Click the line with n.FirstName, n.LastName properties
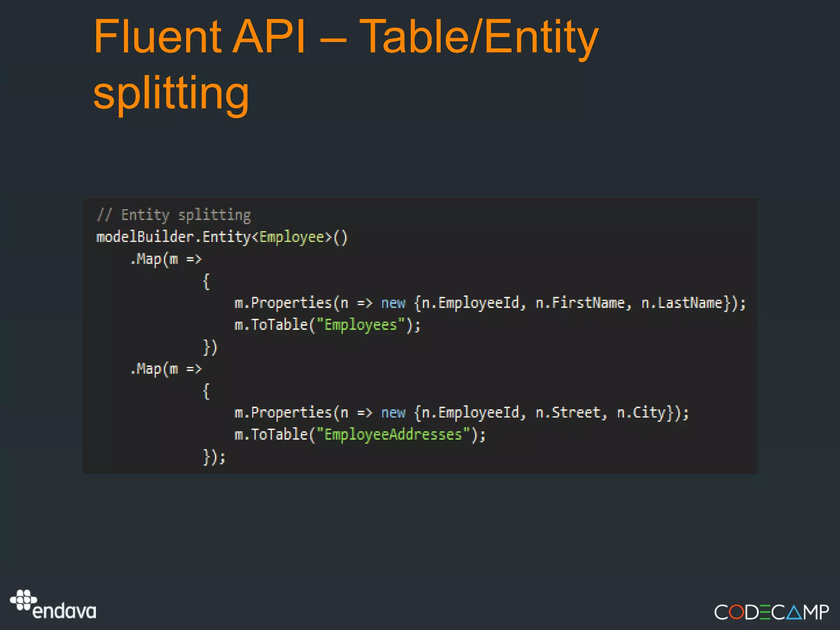Viewport: 840px width, 630px height. click(490, 303)
